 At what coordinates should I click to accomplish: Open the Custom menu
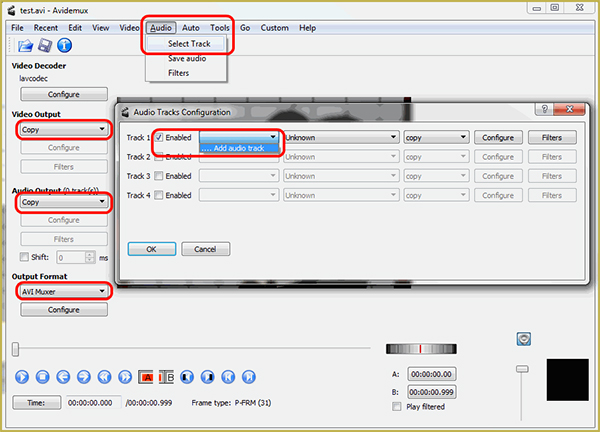[x=274, y=28]
